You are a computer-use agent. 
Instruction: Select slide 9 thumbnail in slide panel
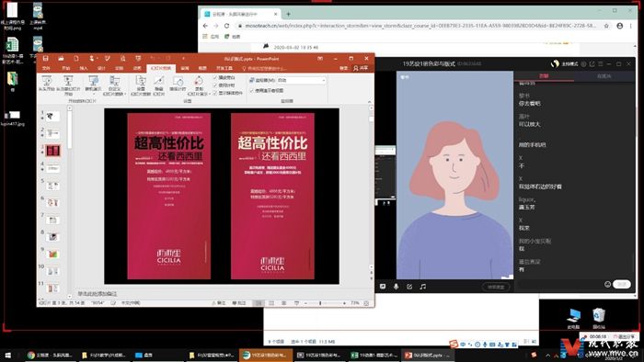click(x=53, y=255)
